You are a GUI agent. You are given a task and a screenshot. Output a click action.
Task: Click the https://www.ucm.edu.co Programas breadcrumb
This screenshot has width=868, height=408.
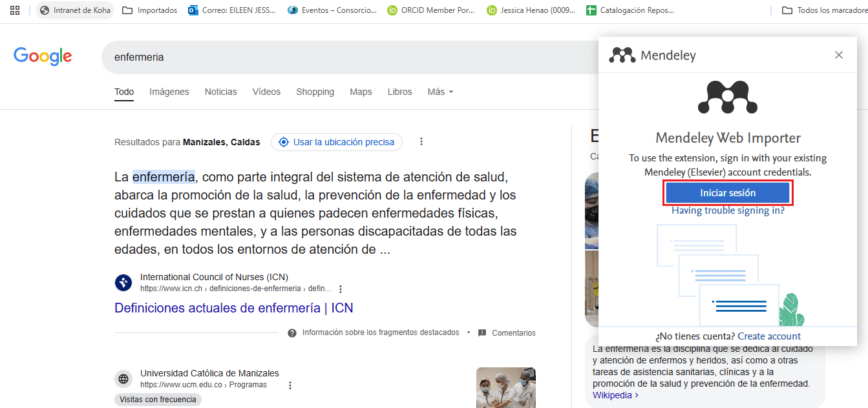tap(204, 385)
